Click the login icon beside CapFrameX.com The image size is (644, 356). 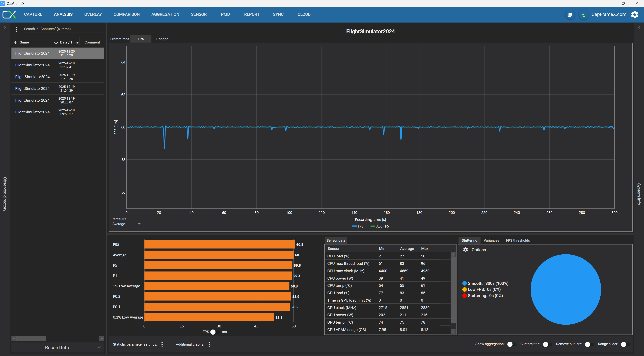point(583,14)
